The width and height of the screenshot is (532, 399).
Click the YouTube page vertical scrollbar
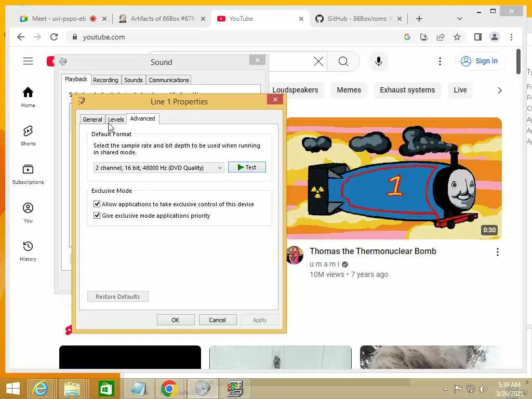click(518, 62)
